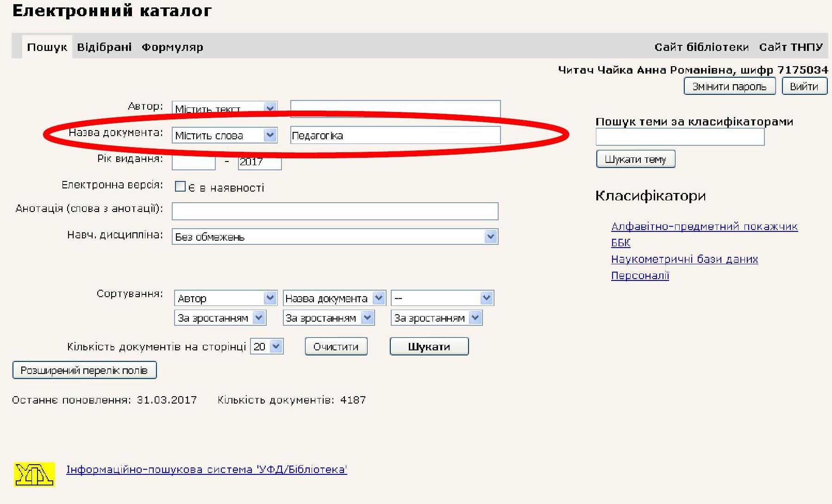Open 'За зростанням' dropdown under the '--' sort
This screenshot has height=504, width=832.
point(437,318)
